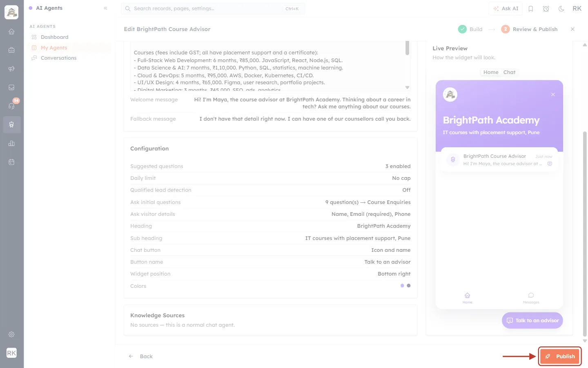Select the Review & Publish step
The width and height of the screenshot is (588, 368).
529,29
